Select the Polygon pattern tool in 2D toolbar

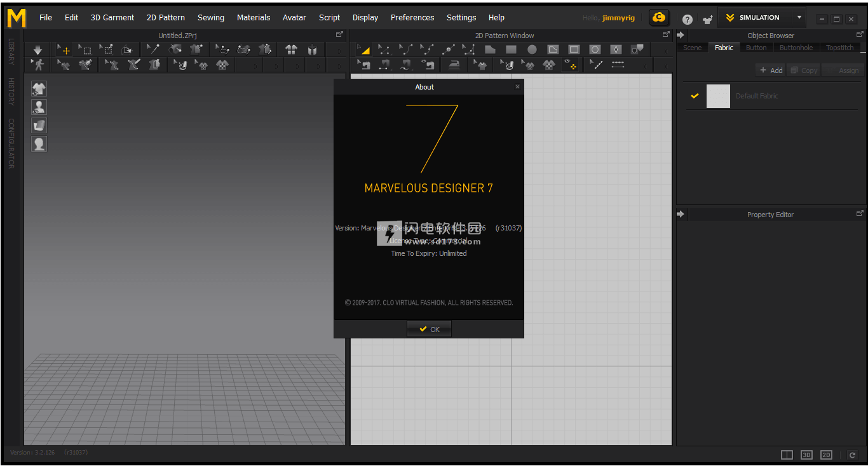point(490,50)
